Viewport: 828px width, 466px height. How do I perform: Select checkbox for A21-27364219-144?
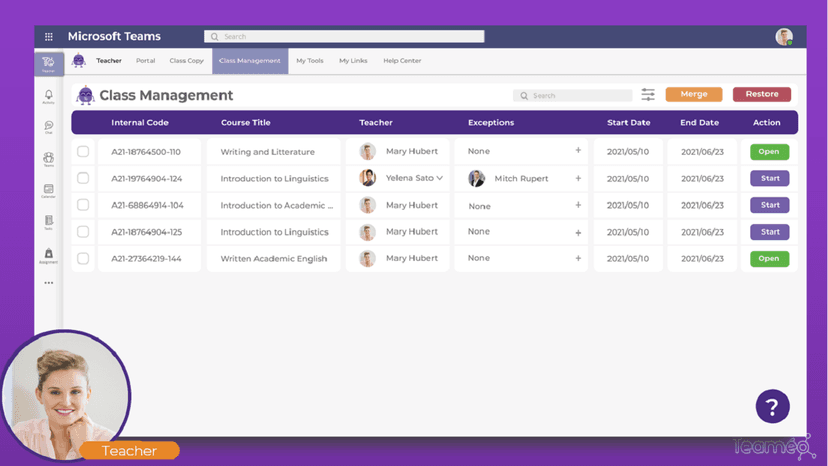(x=83, y=258)
